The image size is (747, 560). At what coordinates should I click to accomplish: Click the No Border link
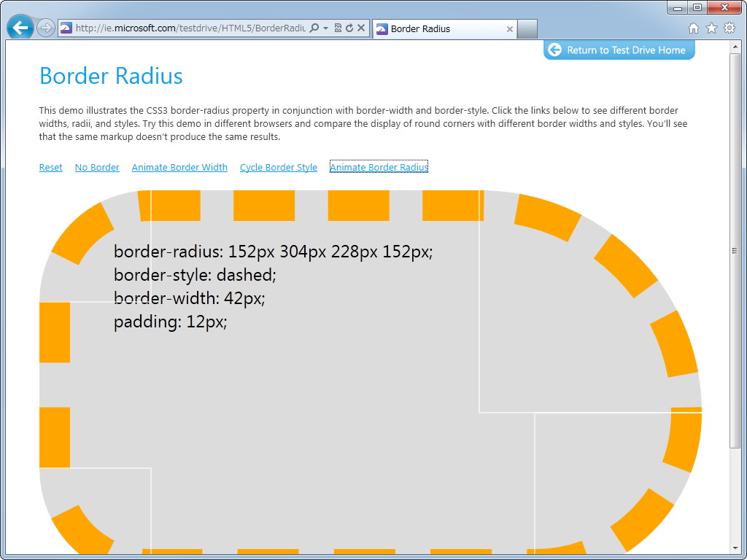pyautogui.click(x=97, y=167)
